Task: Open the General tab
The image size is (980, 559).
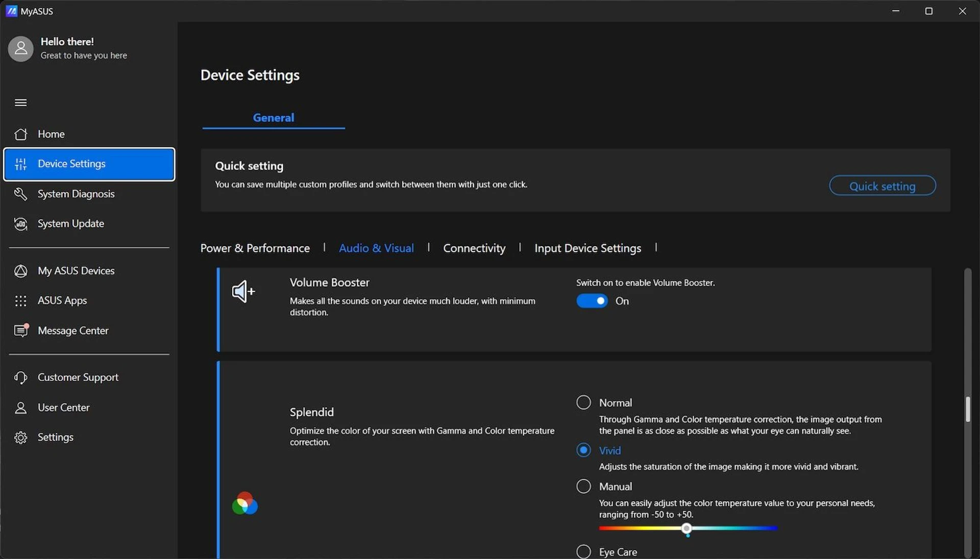Action: [x=274, y=118]
